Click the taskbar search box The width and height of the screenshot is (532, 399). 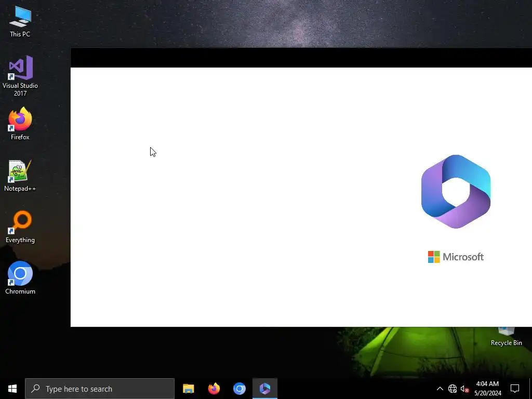[x=100, y=389]
